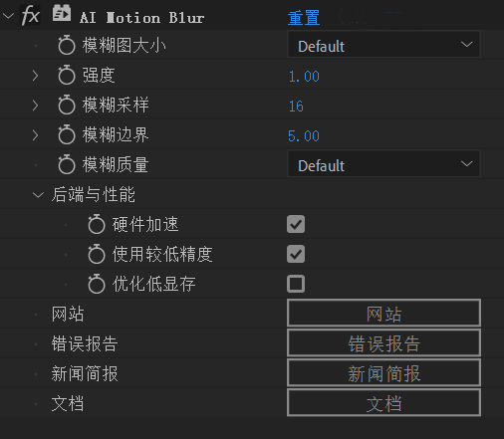Toggle stopwatch for 模糊质量
The width and height of the screenshot is (504, 439).
(67, 164)
